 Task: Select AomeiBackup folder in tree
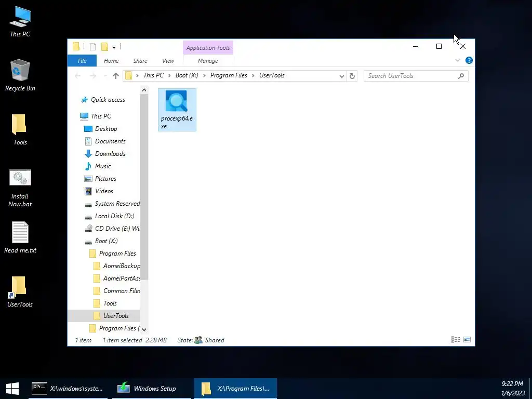click(116, 266)
